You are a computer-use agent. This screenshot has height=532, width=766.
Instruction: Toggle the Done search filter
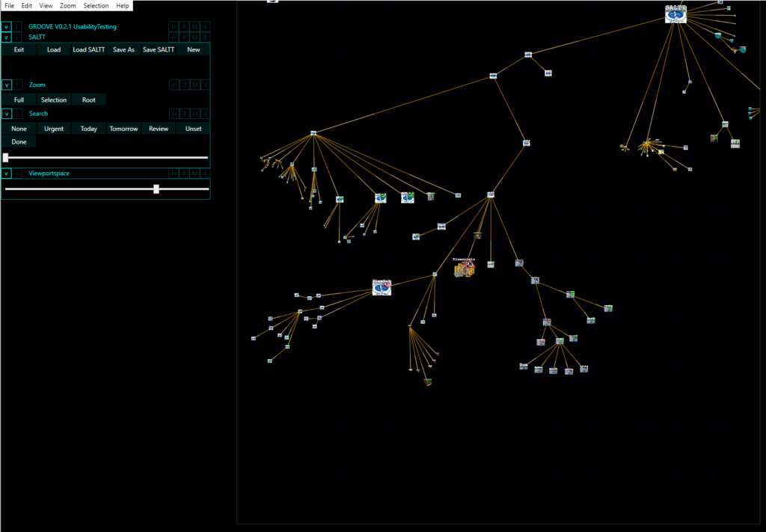pyautogui.click(x=19, y=141)
